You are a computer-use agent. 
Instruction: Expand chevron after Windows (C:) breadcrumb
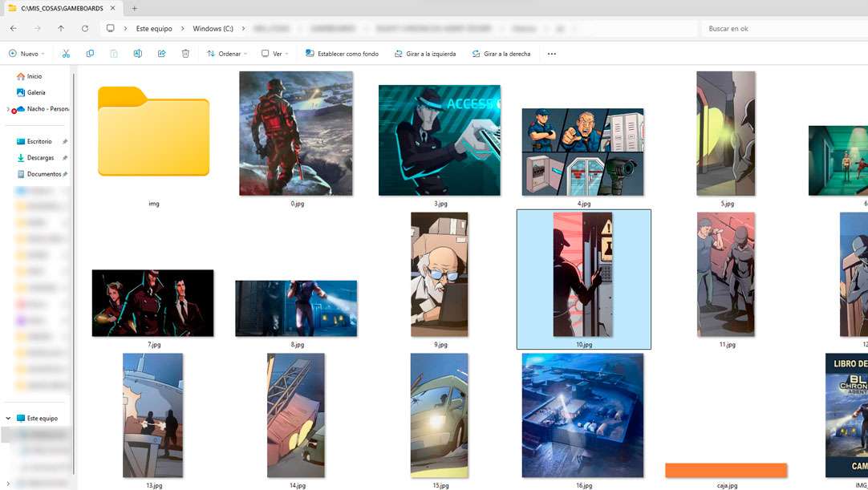(243, 28)
